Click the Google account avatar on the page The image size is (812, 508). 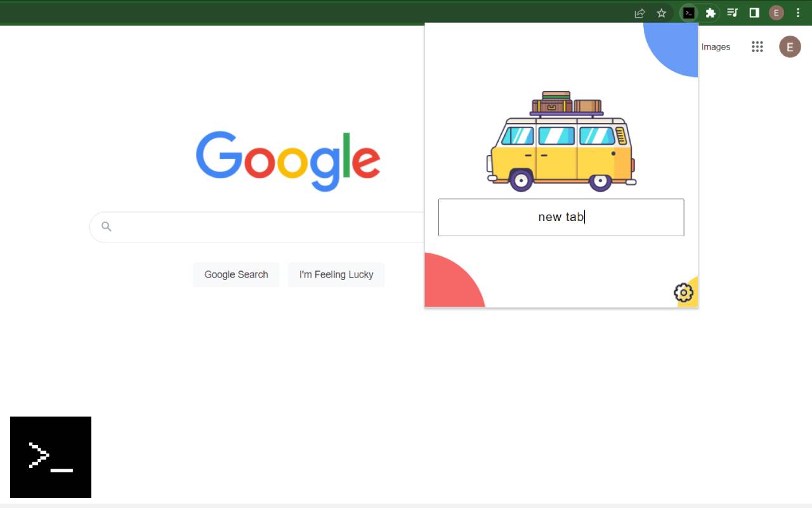click(x=790, y=46)
